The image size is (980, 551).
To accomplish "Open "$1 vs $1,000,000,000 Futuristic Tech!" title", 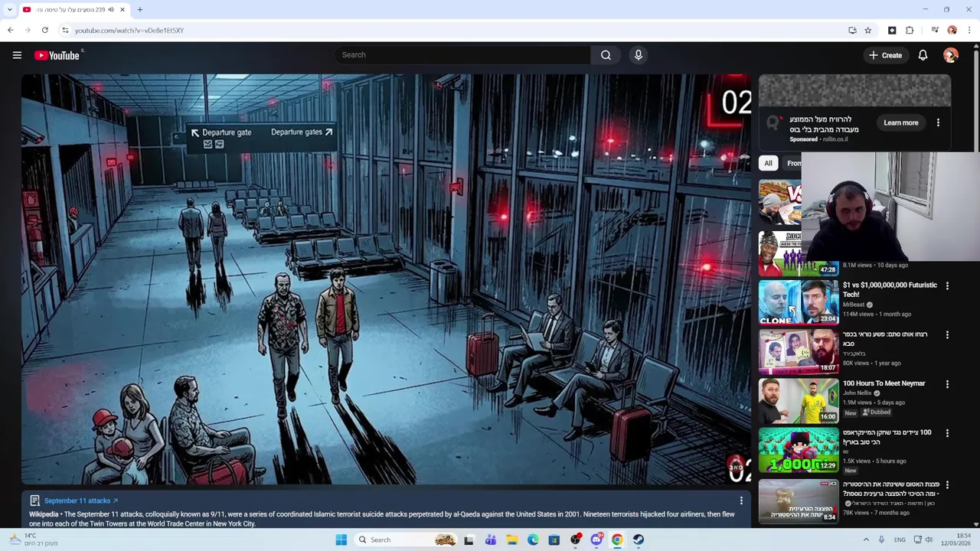I will click(890, 289).
